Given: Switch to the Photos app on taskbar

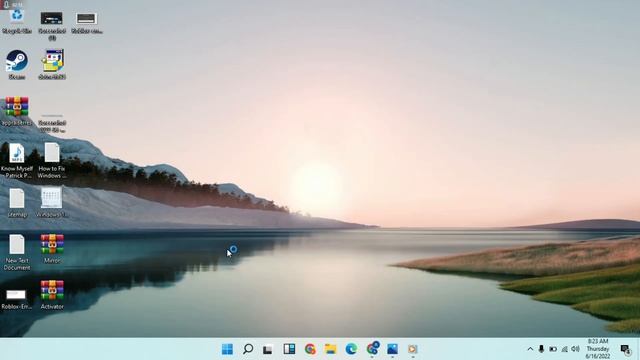Looking at the screenshot, I should point(393,349).
